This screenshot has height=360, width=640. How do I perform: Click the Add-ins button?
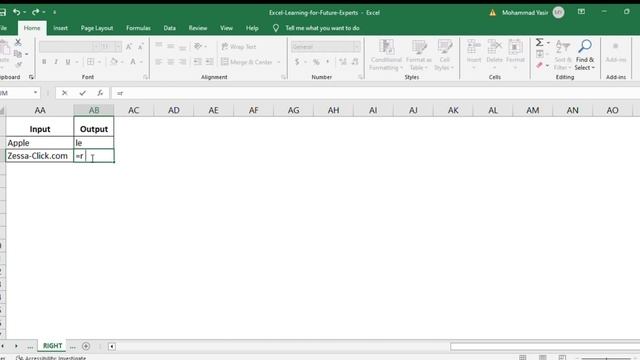tap(616, 51)
